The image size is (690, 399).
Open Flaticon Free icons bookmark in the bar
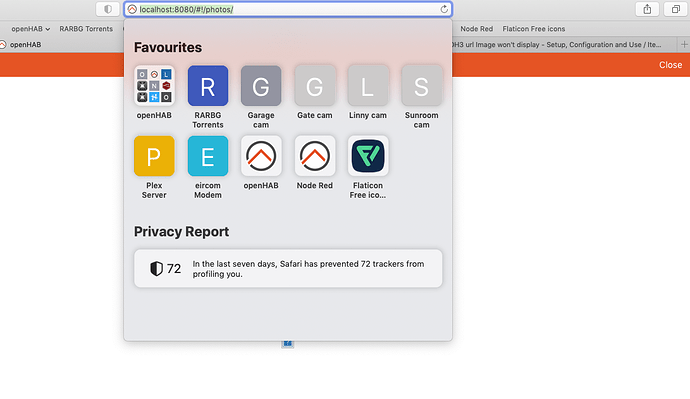(x=533, y=29)
